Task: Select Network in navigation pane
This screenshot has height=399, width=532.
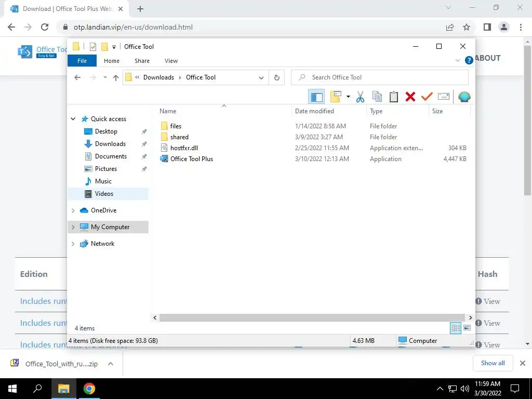Action: 102,244
